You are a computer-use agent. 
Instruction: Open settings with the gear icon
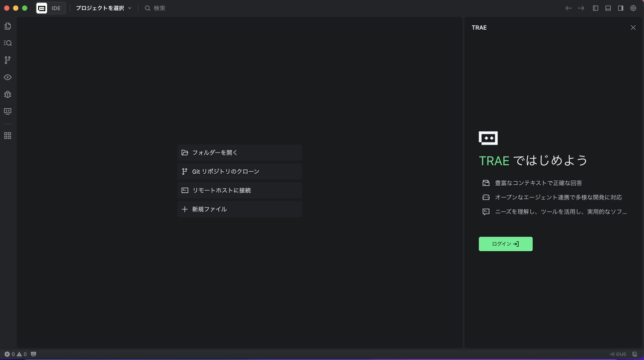point(633,8)
